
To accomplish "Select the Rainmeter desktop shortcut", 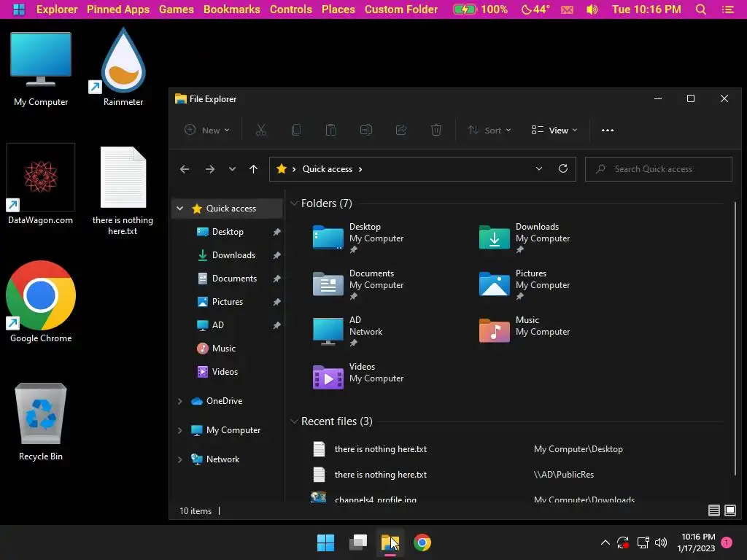I will (123, 66).
